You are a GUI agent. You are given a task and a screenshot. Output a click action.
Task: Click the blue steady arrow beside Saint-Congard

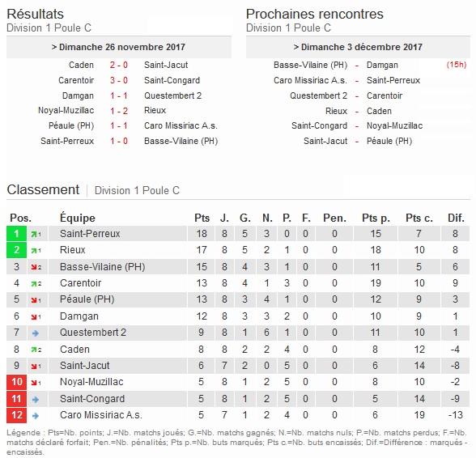[36, 400]
